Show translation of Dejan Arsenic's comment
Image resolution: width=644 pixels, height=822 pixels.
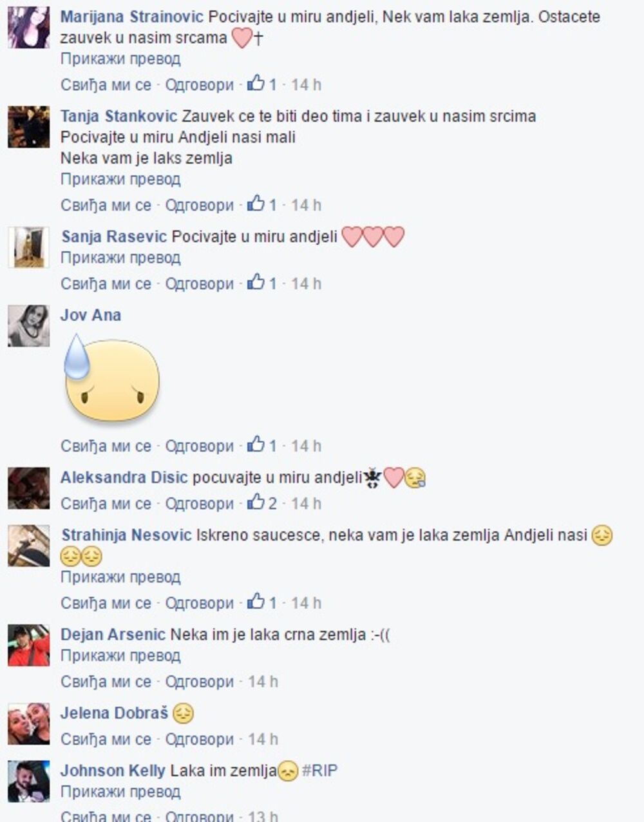[120, 656]
